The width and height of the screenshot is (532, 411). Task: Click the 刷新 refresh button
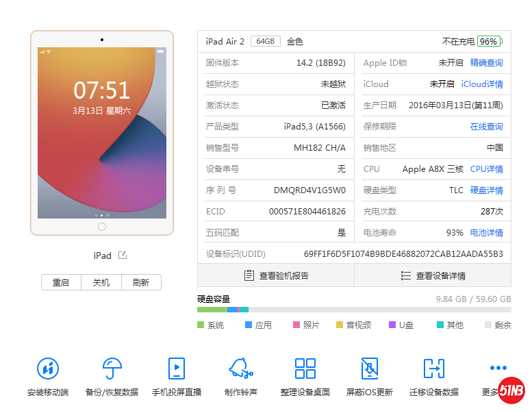141,282
